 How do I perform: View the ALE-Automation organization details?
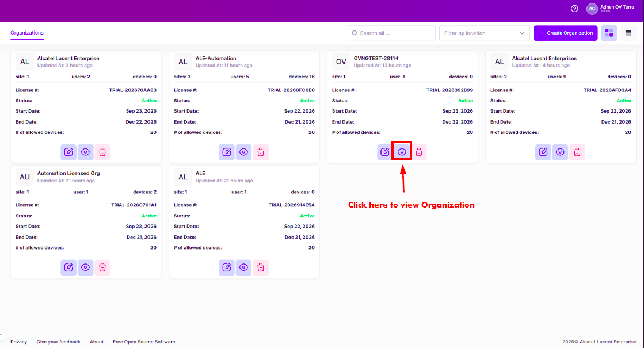[x=243, y=152]
